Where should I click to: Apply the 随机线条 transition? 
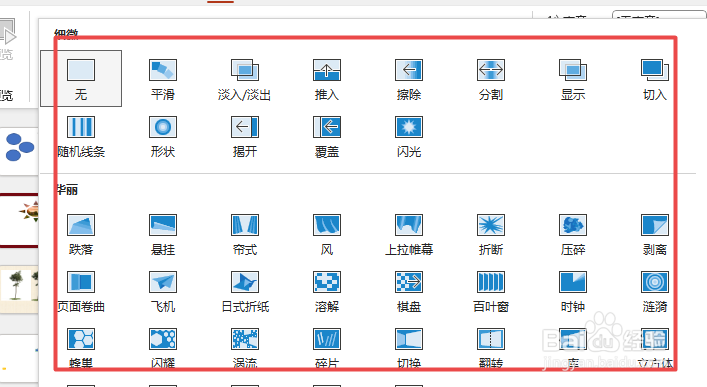pos(81,136)
